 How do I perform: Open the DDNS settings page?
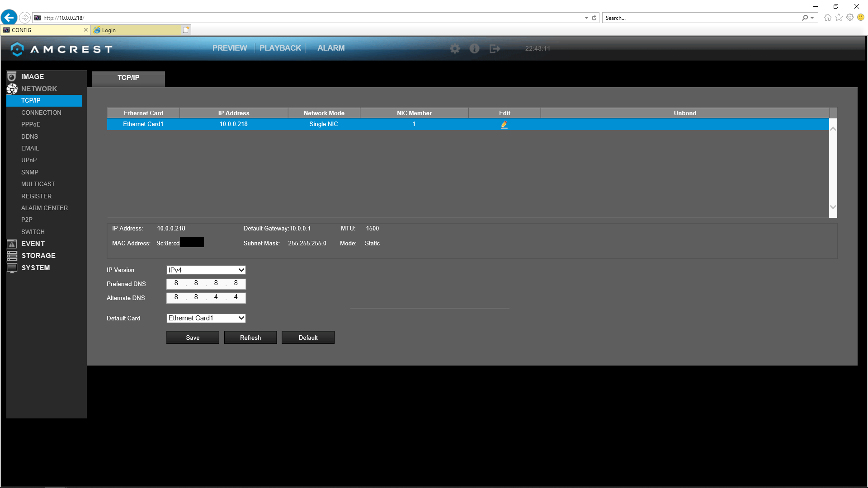(x=30, y=136)
